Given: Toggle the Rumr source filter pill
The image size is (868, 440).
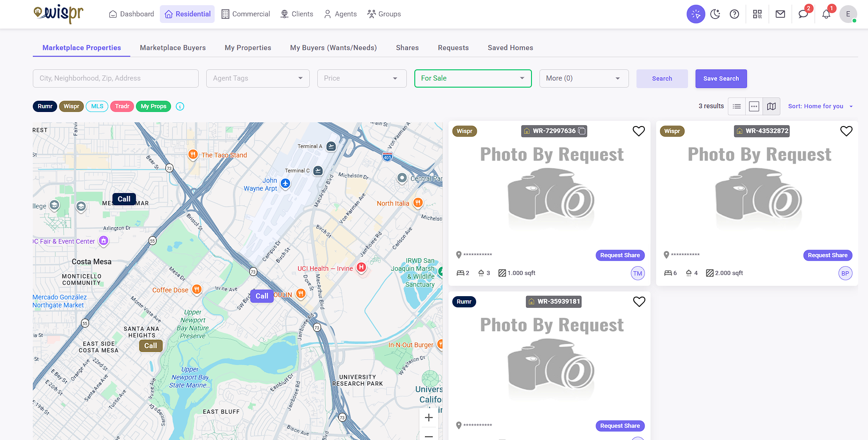Looking at the screenshot, I should coord(45,106).
